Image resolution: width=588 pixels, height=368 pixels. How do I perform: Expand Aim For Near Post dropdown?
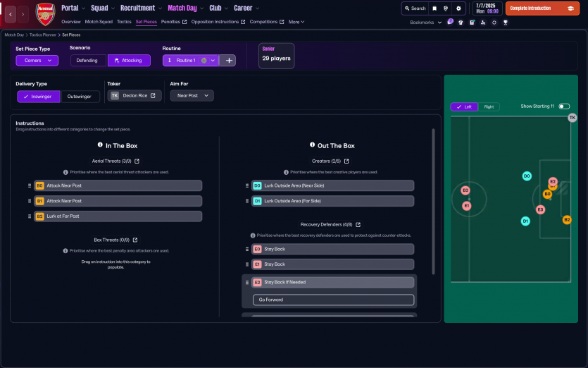point(192,96)
